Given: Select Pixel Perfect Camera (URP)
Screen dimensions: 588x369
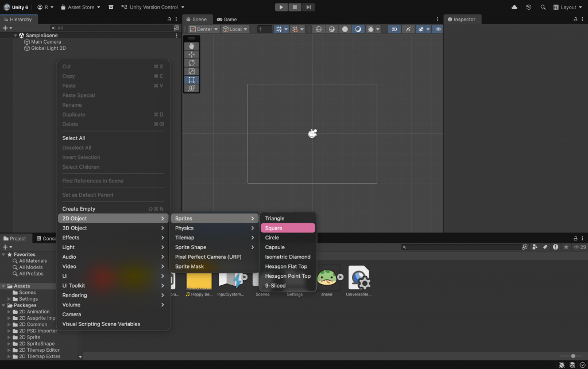Looking at the screenshot, I should [x=214, y=257].
